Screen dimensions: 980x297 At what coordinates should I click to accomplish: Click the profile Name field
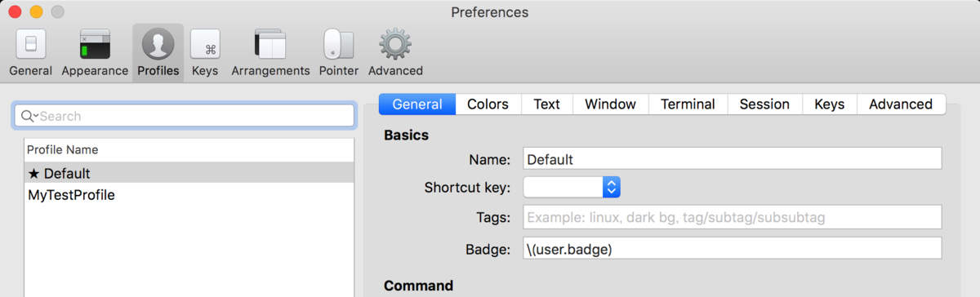733,158
